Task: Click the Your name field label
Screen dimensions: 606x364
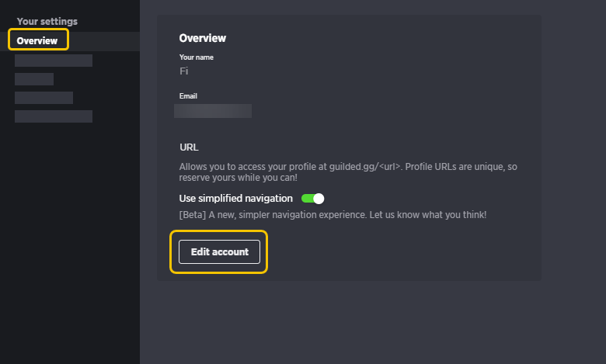Action: tap(197, 57)
